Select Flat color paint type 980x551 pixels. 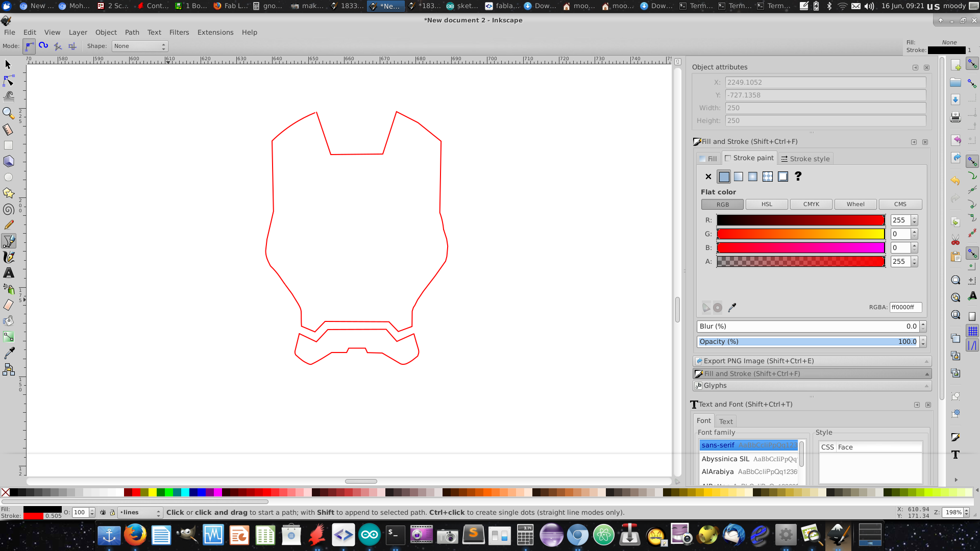[724, 177]
